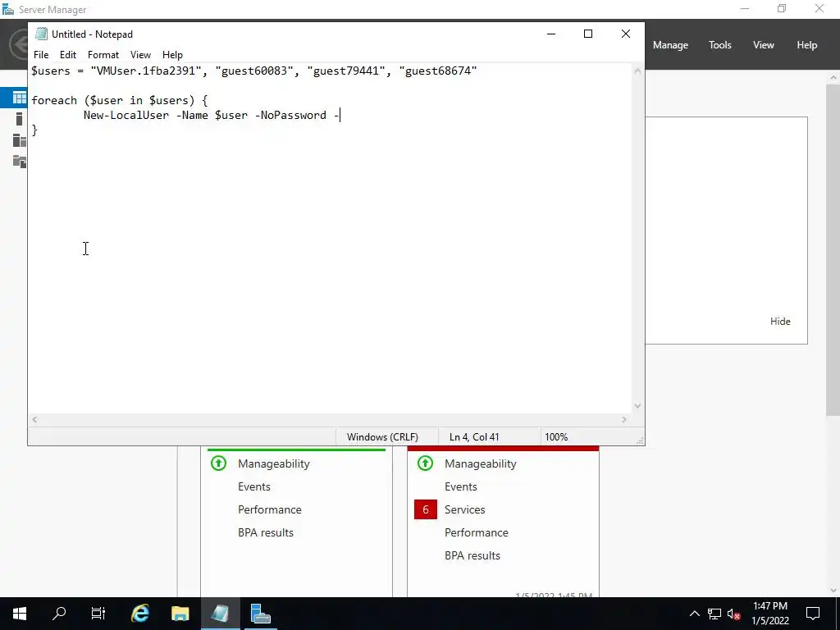Open Task View from taskbar
The height and width of the screenshot is (630, 840).
point(98,614)
